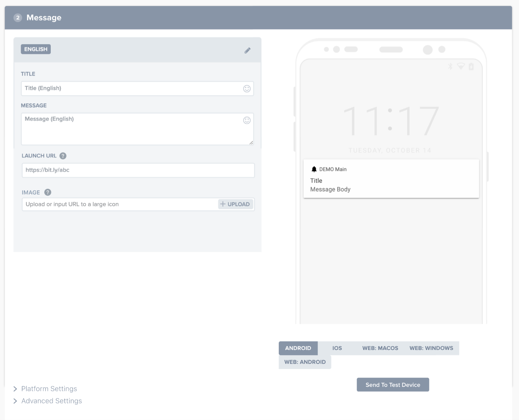Switch preview to Web: Android
The width and height of the screenshot is (519, 420).
[x=305, y=362]
